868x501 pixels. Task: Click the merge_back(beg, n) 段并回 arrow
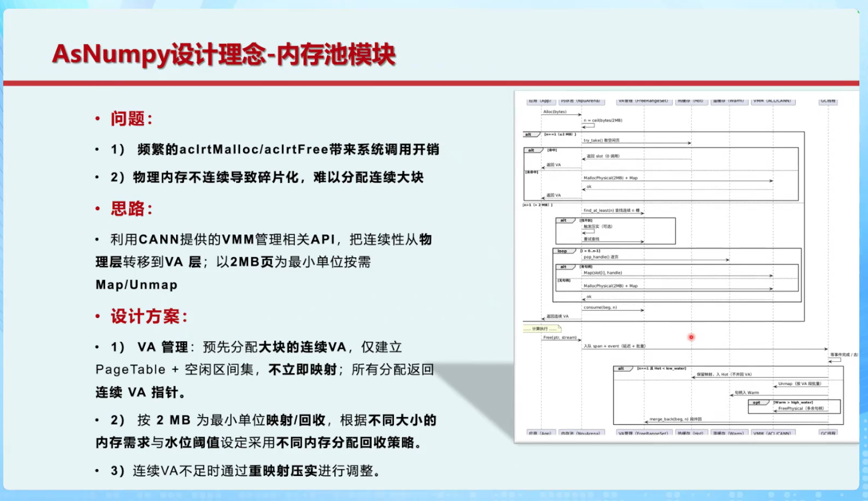pyautogui.click(x=676, y=419)
